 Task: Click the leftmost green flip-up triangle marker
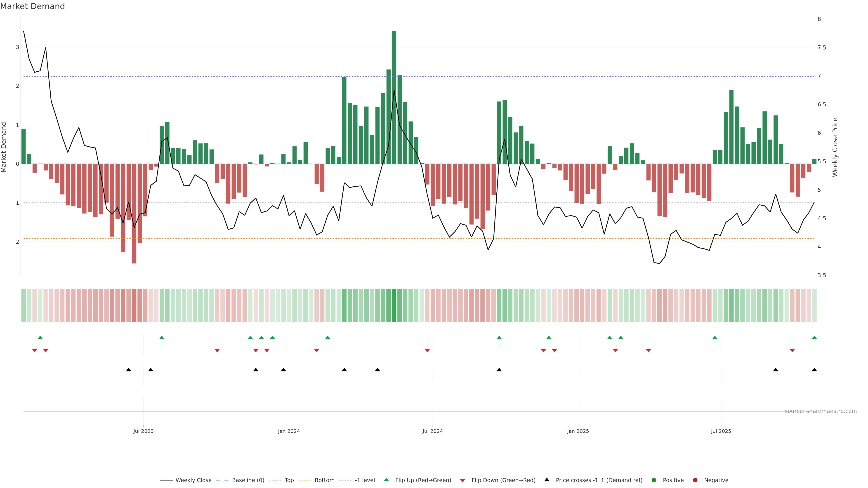pos(40,338)
